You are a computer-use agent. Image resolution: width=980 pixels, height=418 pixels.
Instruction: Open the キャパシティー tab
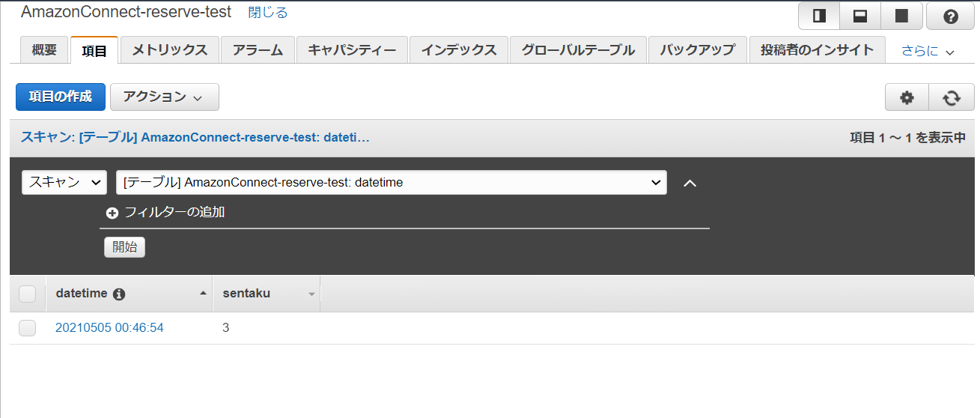pyautogui.click(x=353, y=50)
